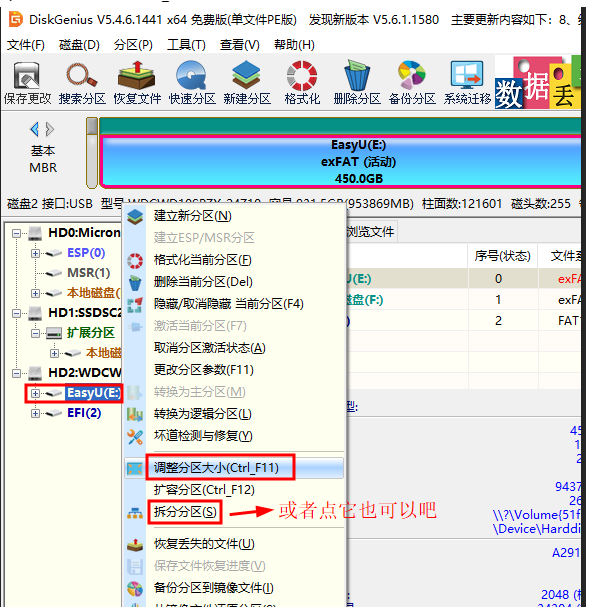Click the pie icon beside 备份分区到镜像文件(I)
The height and width of the screenshot is (610, 590).
tap(135, 589)
